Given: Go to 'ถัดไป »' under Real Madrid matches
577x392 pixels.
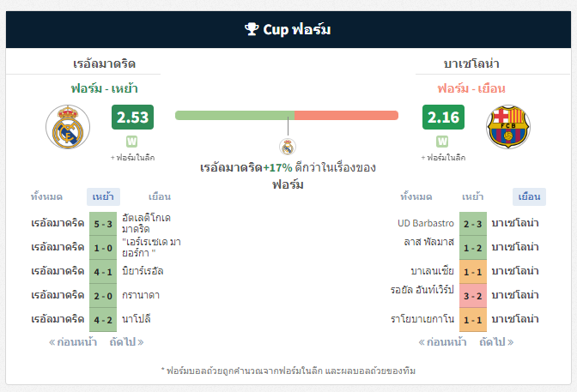Looking at the screenshot, I should [126, 342].
